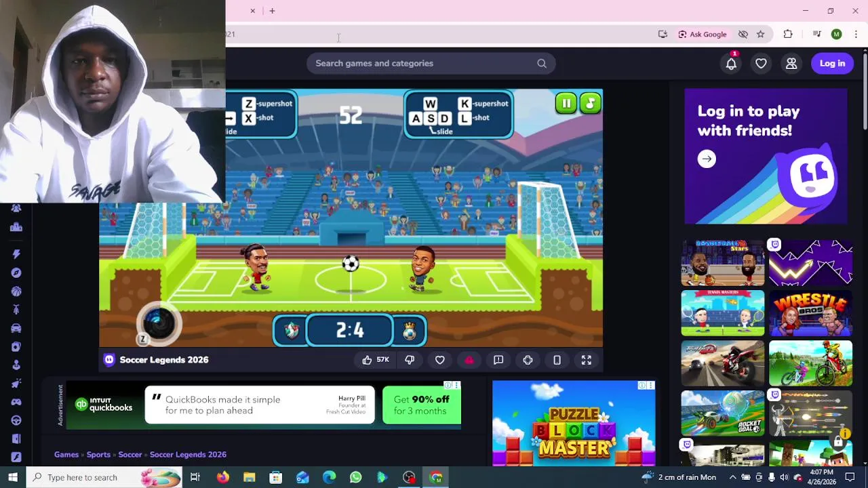Focus the Search games and categories field
The height and width of the screenshot is (488, 868).
[x=431, y=63]
